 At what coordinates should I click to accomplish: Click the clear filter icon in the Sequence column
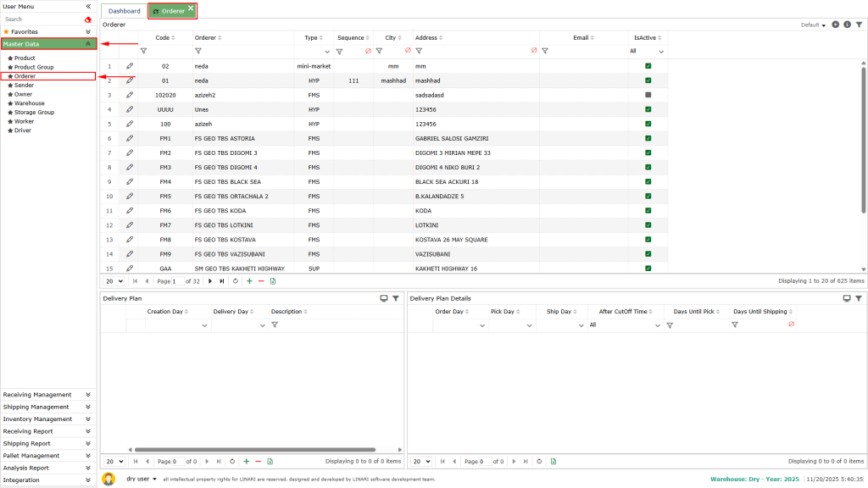point(368,51)
